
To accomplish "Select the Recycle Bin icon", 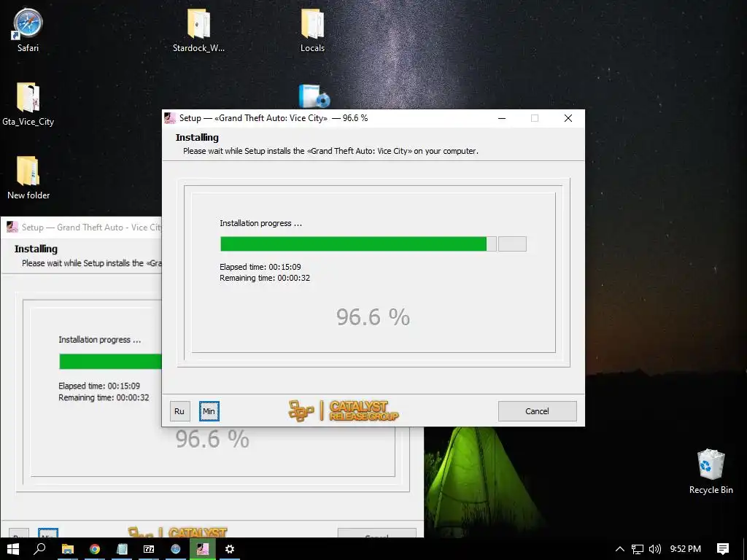I will point(711,472).
